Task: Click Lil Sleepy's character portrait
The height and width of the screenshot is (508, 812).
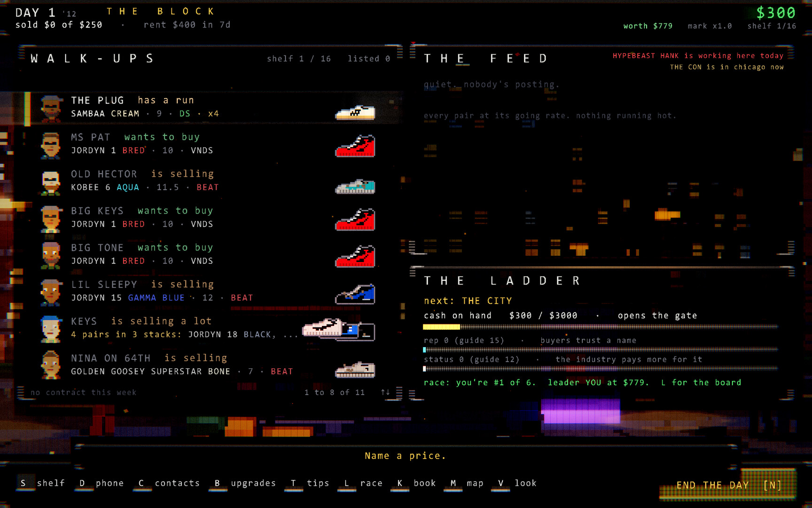Action: click(x=51, y=292)
